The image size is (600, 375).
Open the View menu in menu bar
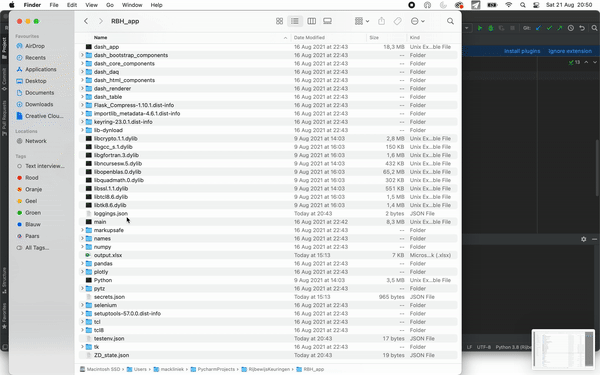point(91,5)
